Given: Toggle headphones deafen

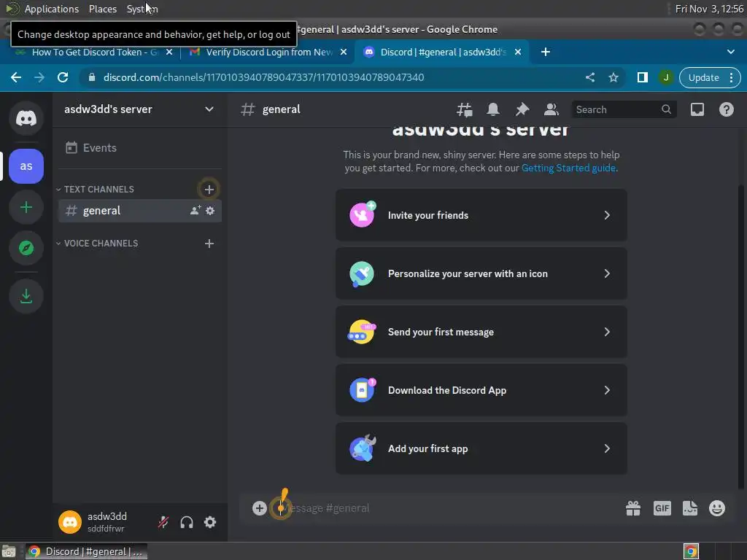Looking at the screenshot, I should [x=187, y=522].
